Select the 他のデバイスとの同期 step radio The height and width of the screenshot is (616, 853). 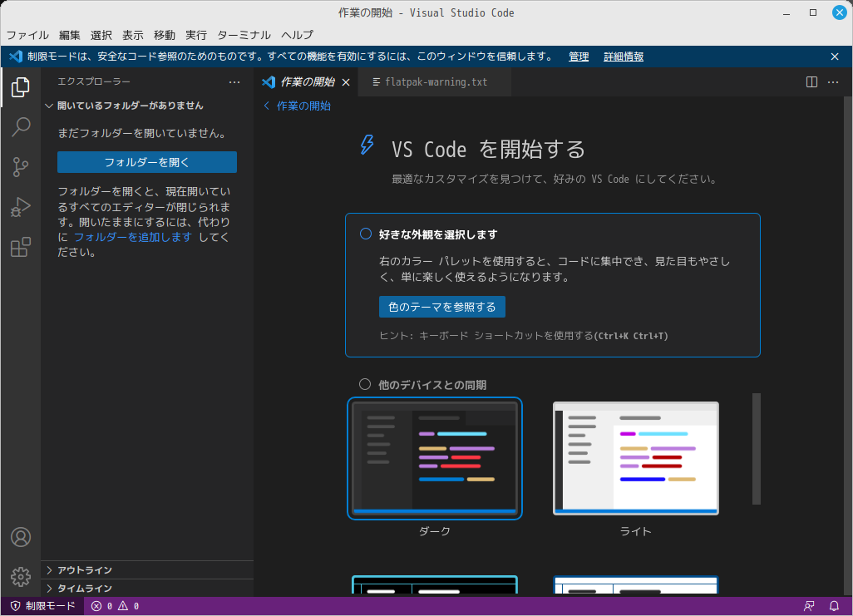click(364, 385)
